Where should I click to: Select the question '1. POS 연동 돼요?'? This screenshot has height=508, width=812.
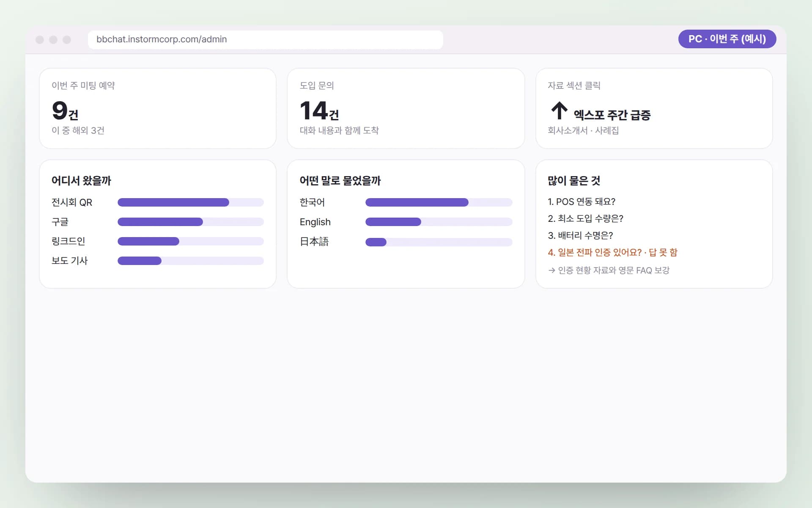click(582, 202)
